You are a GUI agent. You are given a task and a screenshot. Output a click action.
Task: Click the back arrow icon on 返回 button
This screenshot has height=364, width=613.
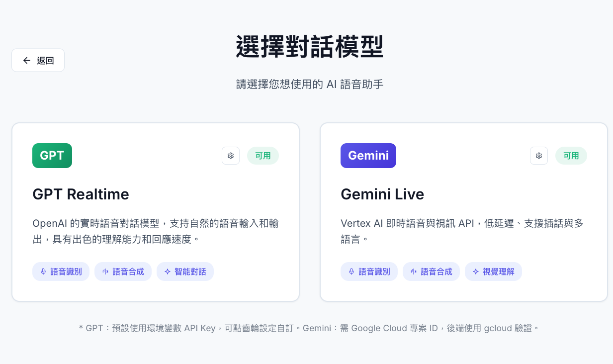click(x=27, y=60)
